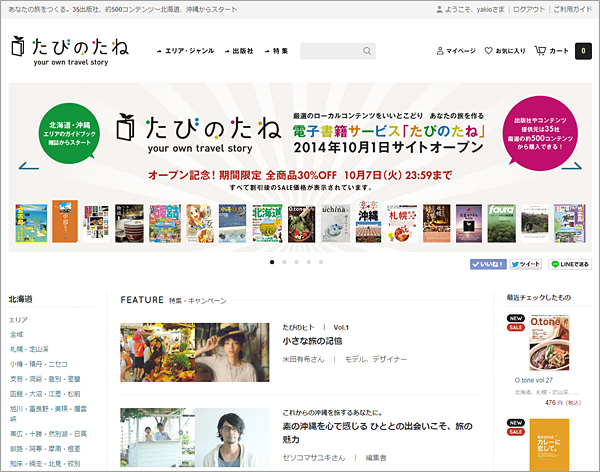
Task: Open 沖縄 book cover in banner
Action: tap(368, 221)
